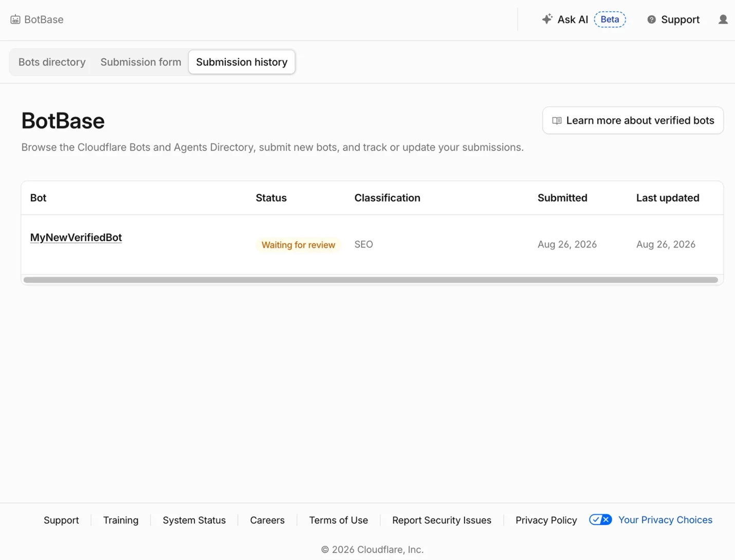Viewport: 735px width, 560px height.
Task: Open Your Privacy Choices link
Action: pos(665,520)
